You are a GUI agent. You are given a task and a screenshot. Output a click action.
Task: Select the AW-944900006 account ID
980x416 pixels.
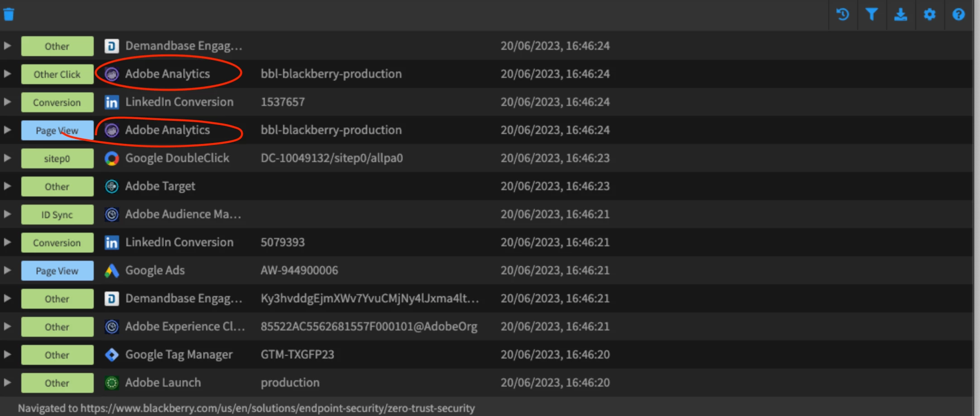pos(299,270)
